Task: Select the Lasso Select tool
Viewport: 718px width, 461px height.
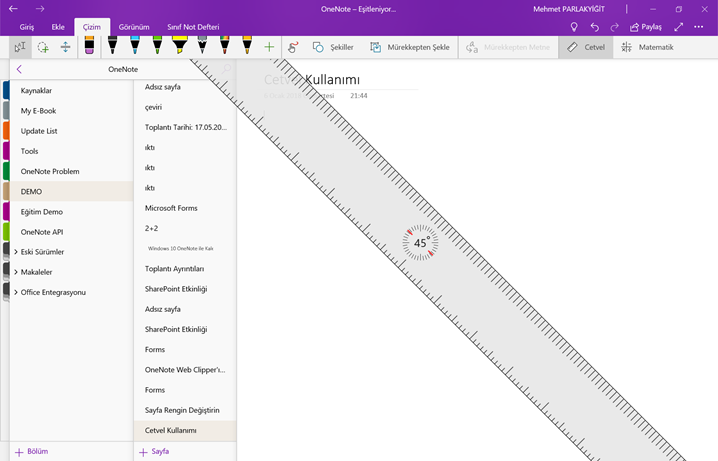Action: 43,47
